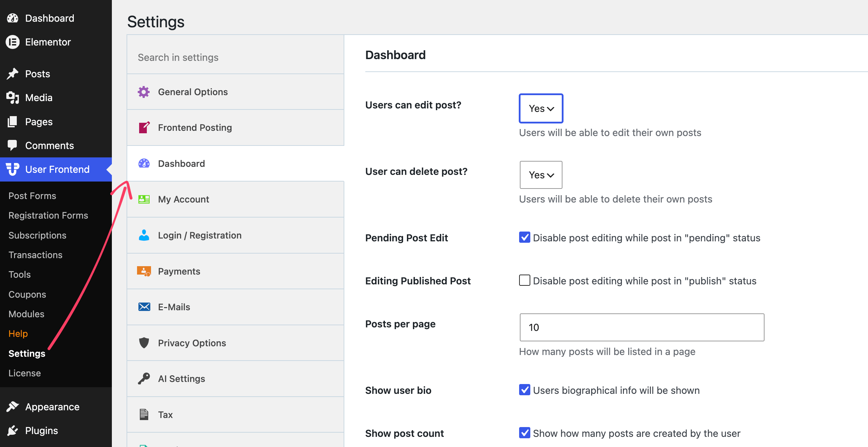This screenshot has height=447, width=868.
Task: Click the Frontend Posting pencil icon
Action: tap(144, 127)
